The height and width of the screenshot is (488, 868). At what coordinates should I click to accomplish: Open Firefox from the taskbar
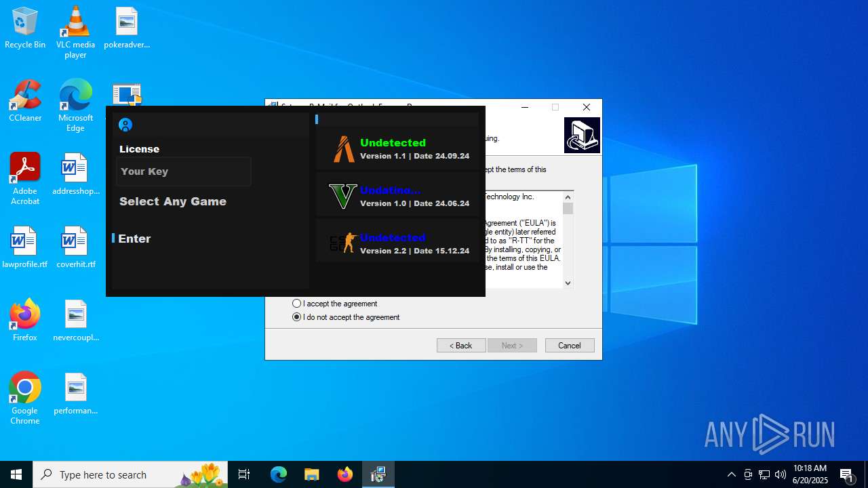coord(345,474)
